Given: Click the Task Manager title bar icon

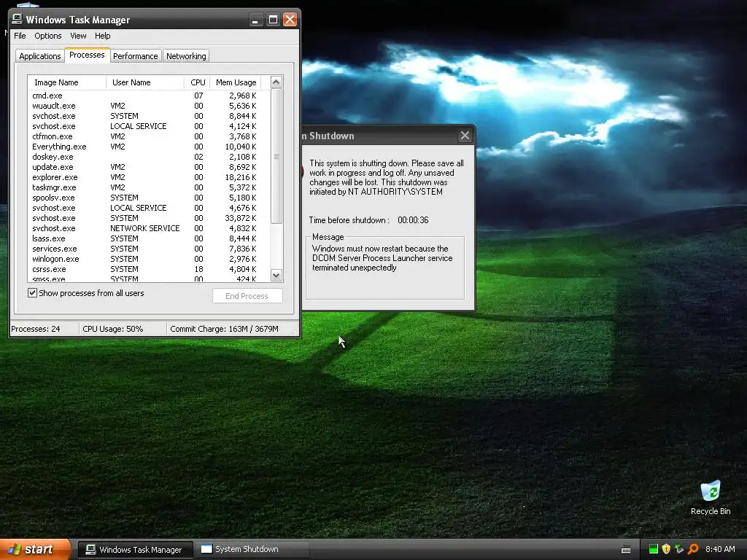Looking at the screenshot, I should tap(18, 19).
